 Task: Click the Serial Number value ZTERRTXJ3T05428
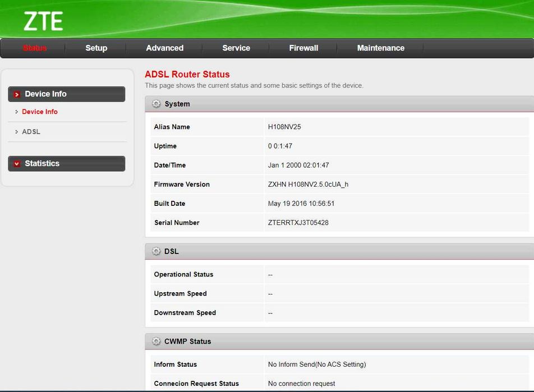[298, 223]
